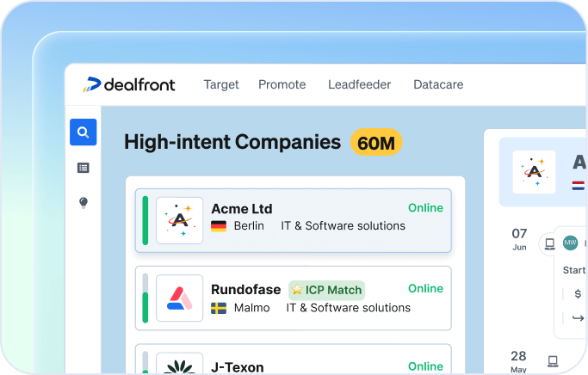This screenshot has width=588, height=375.
Task: Click Online status on Acme Ltd
Action: pyautogui.click(x=425, y=208)
